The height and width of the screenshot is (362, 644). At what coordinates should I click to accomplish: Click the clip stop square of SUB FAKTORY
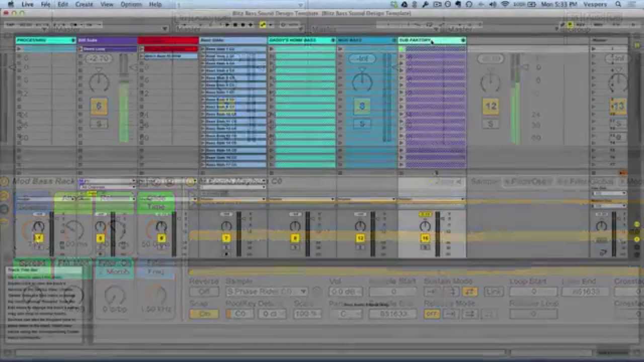coord(401,172)
